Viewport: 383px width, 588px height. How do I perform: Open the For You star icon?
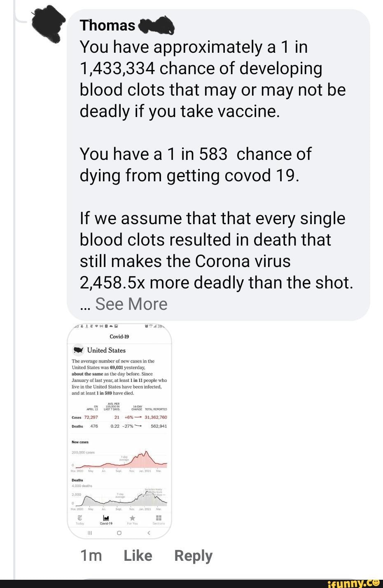pyautogui.click(x=133, y=518)
